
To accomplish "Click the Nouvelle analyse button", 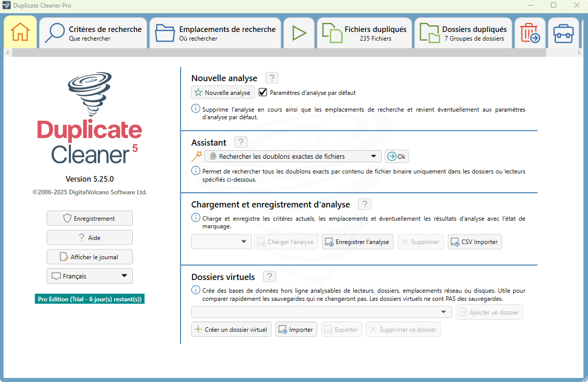I will click(x=223, y=93).
